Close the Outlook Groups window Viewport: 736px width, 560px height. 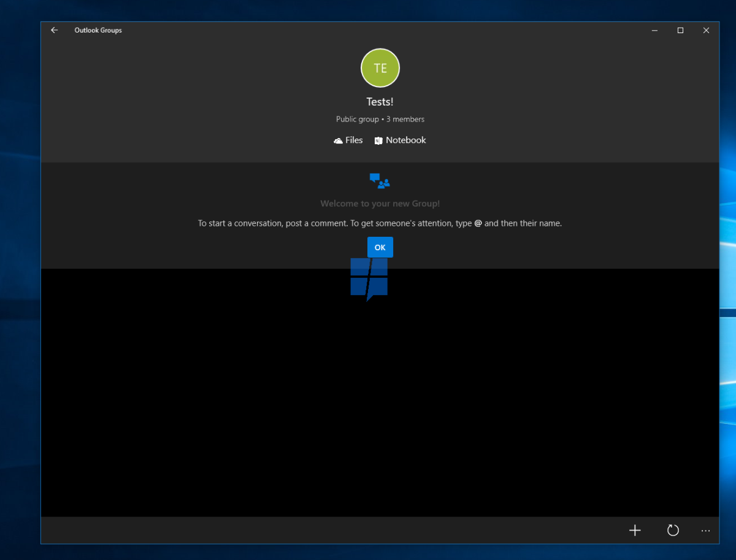[x=707, y=30]
